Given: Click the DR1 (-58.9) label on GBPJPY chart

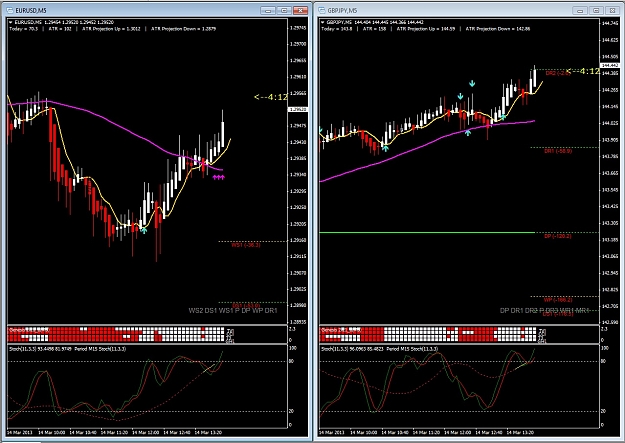Looking at the screenshot, I should [558, 151].
